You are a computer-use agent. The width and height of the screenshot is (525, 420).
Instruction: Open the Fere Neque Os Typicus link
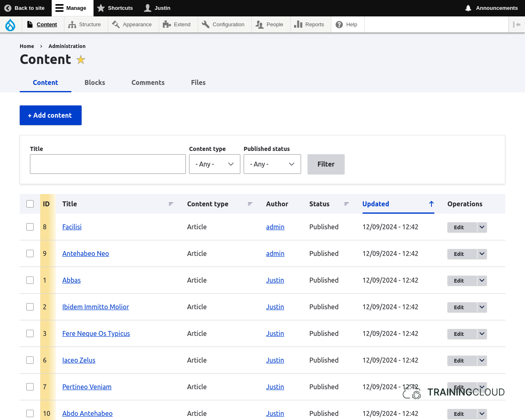(96, 333)
